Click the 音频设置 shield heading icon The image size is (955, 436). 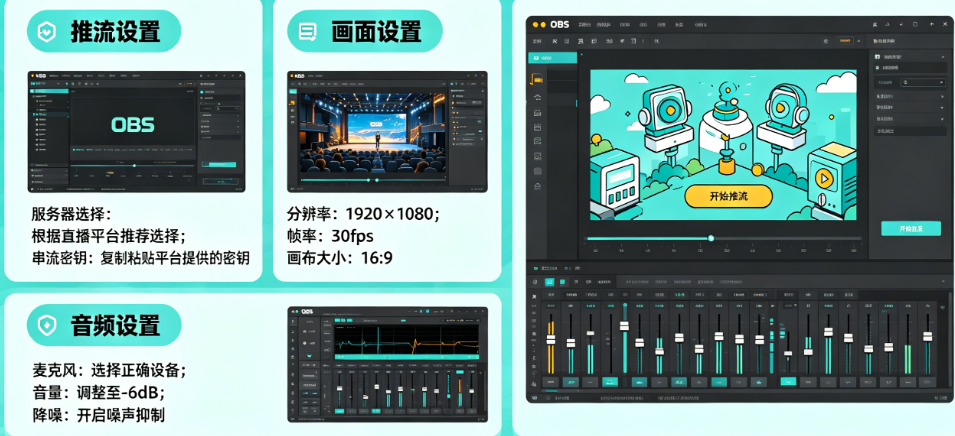(47, 325)
